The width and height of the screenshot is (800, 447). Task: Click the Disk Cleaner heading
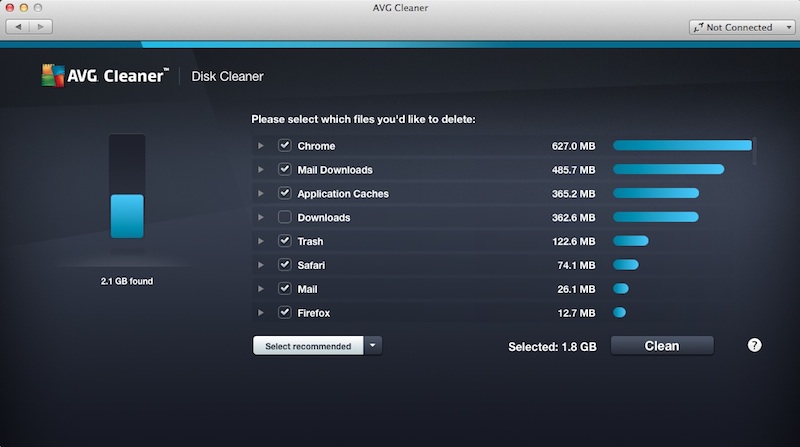coord(228,77)
